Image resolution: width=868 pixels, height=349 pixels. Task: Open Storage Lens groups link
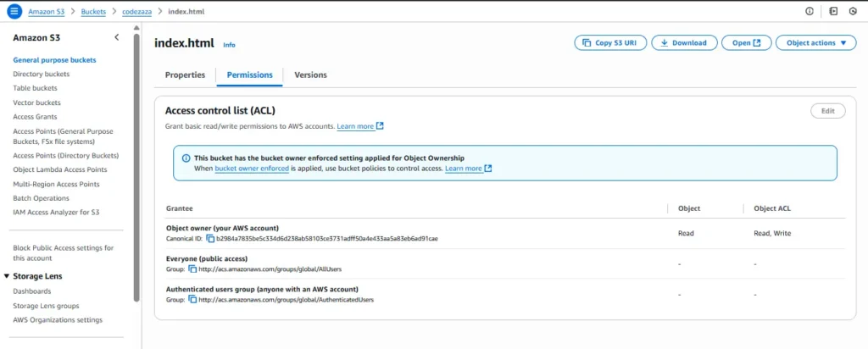click(46, 305)
